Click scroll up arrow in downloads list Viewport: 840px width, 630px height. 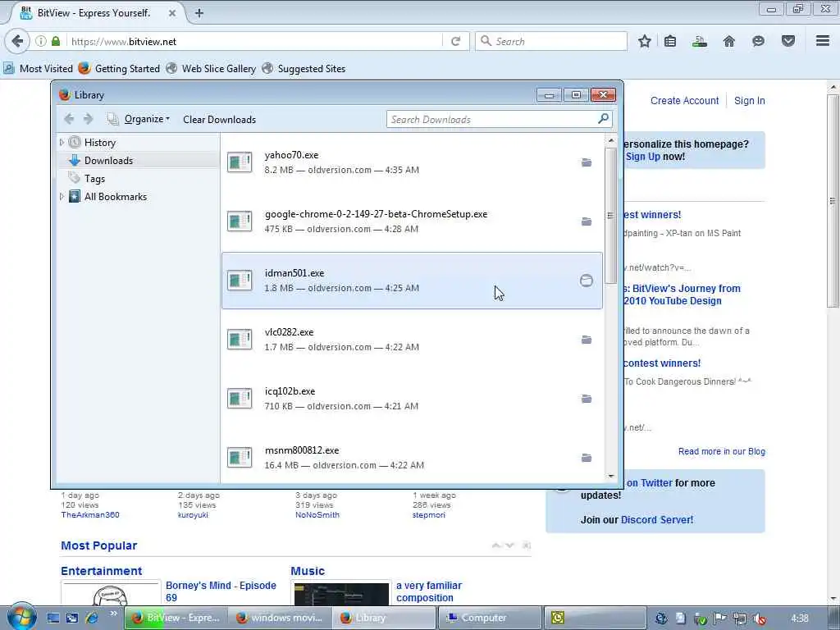[x=611, y=140]
